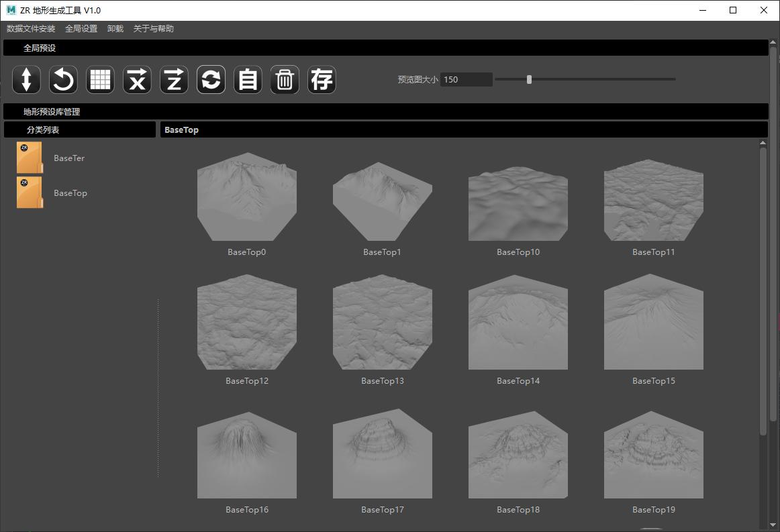Open the 数据文件安装 menu
The height and width of the screenshot is (532, 780).
(31, 29)
